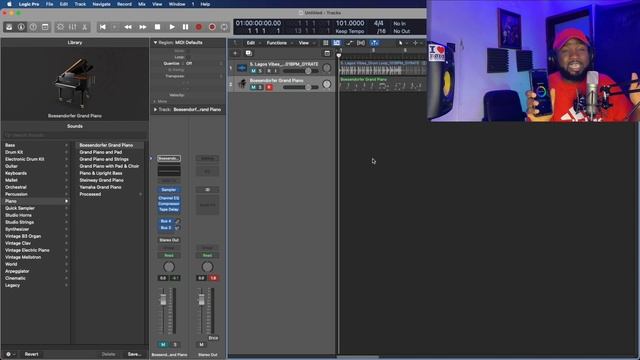Open the Compressor plugin slot

tap(169, 204)
